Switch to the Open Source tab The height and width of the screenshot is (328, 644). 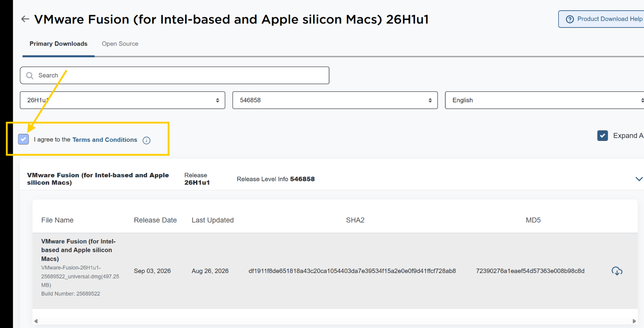point(120,44)
